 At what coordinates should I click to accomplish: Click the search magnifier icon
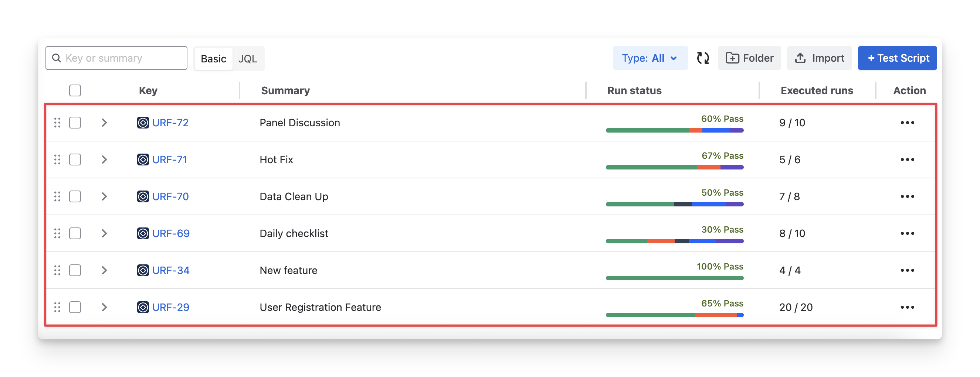[x=57, y=58]
